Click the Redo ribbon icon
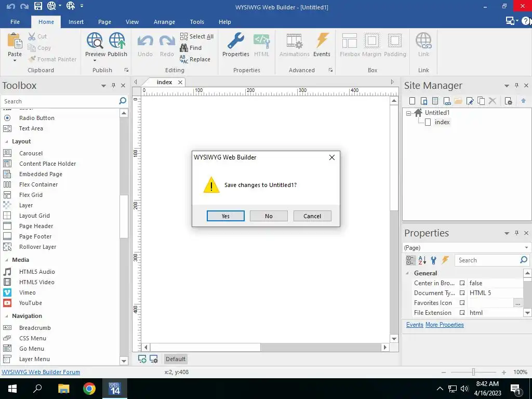The width and height of the screenshot is (532, 399). (167, 41)
